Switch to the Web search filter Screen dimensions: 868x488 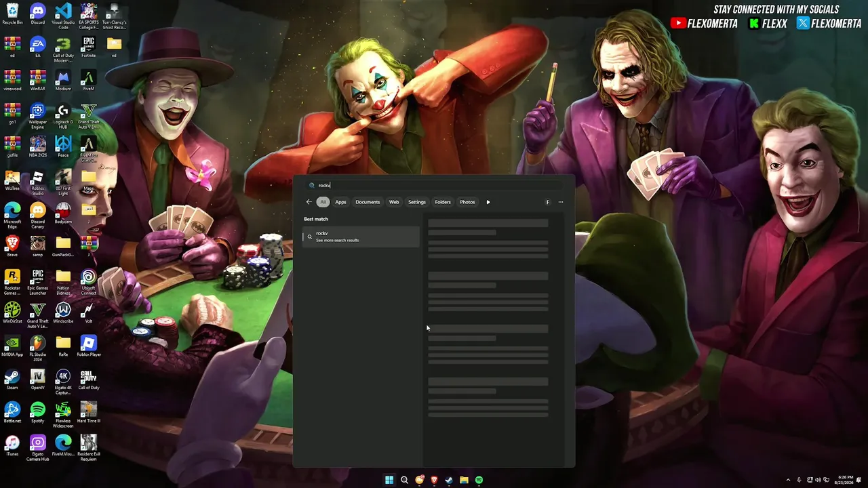[394, 202]
